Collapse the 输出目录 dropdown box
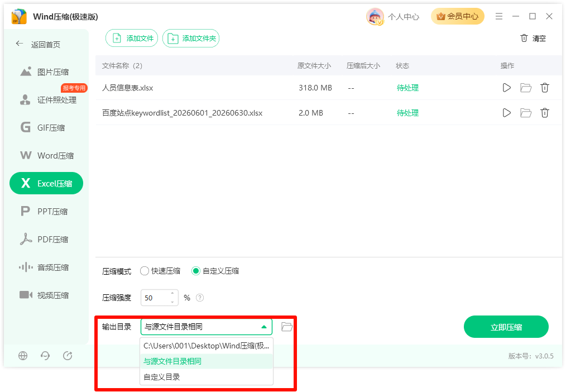566x392 pixels. [x=207, y=327]
